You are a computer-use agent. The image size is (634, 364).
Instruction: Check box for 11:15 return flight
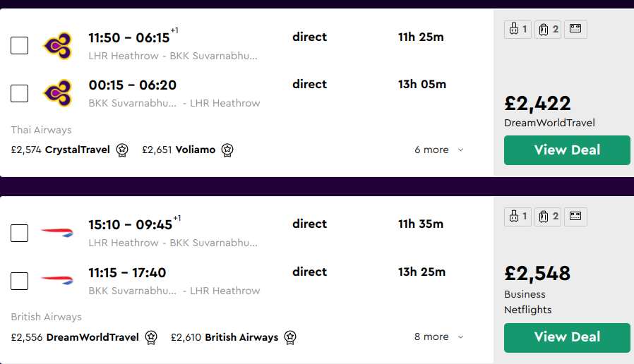tap(20, 281)
